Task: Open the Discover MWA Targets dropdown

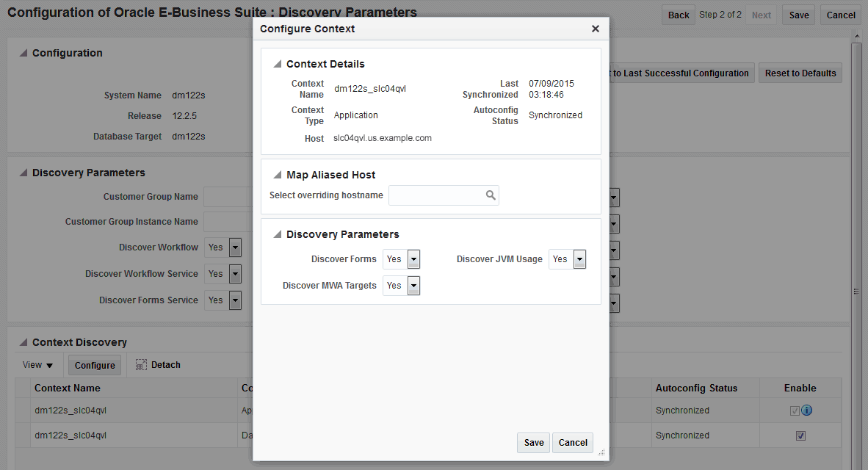Action: [413, 286]
